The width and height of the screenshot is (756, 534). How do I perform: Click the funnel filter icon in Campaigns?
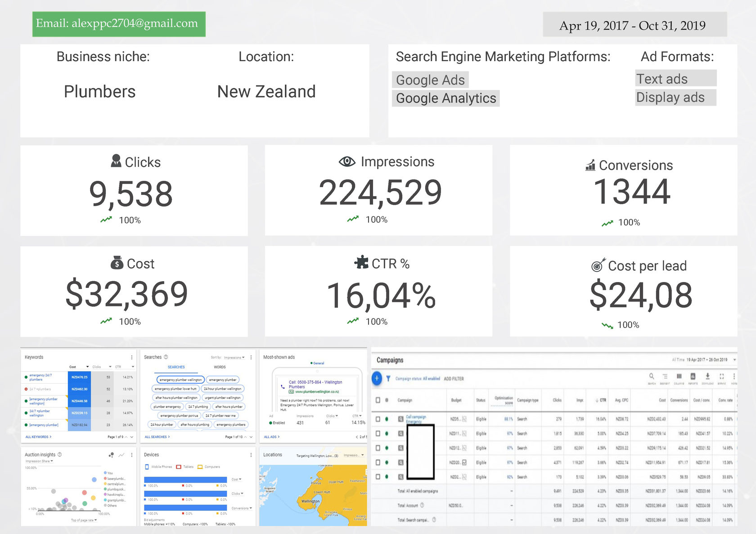[388, 379]
